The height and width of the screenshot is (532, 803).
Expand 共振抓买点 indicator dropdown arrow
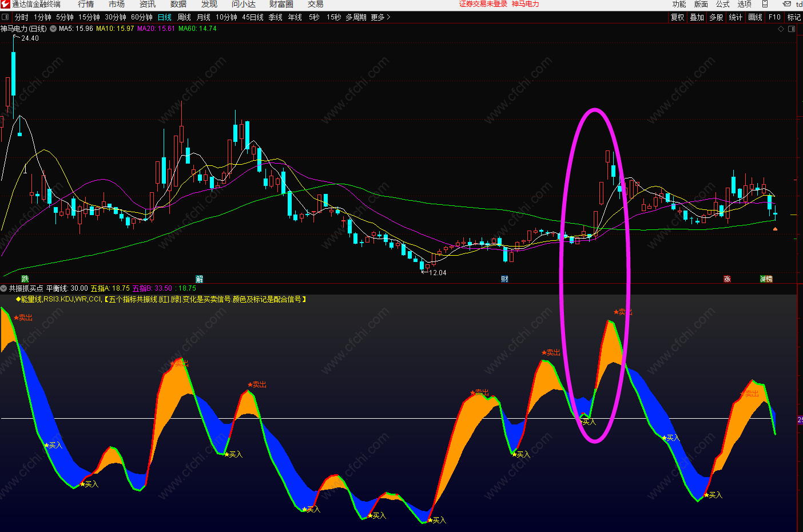click(4, 288)
